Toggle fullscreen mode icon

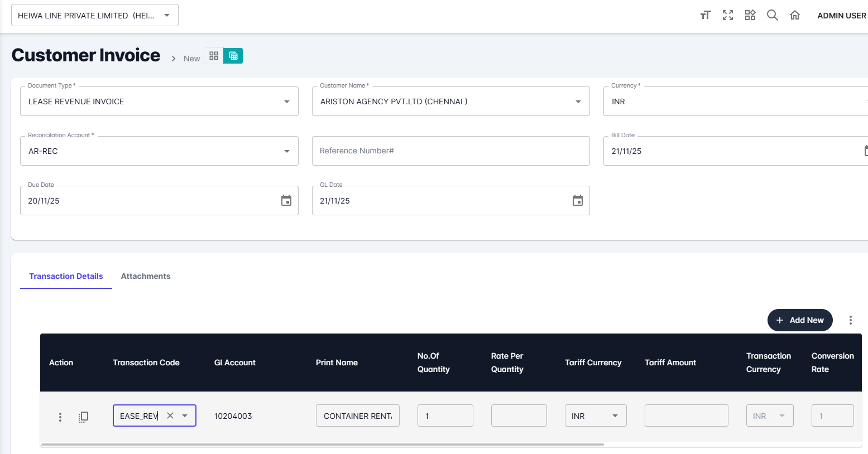(x=728, y=15)
